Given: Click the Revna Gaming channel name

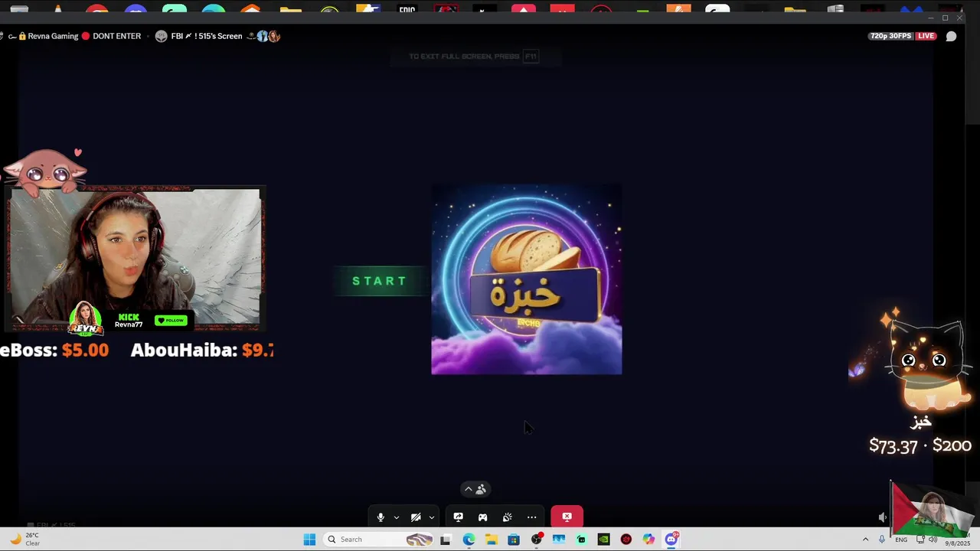Looking at the screenshot, I should click(53, 36).
